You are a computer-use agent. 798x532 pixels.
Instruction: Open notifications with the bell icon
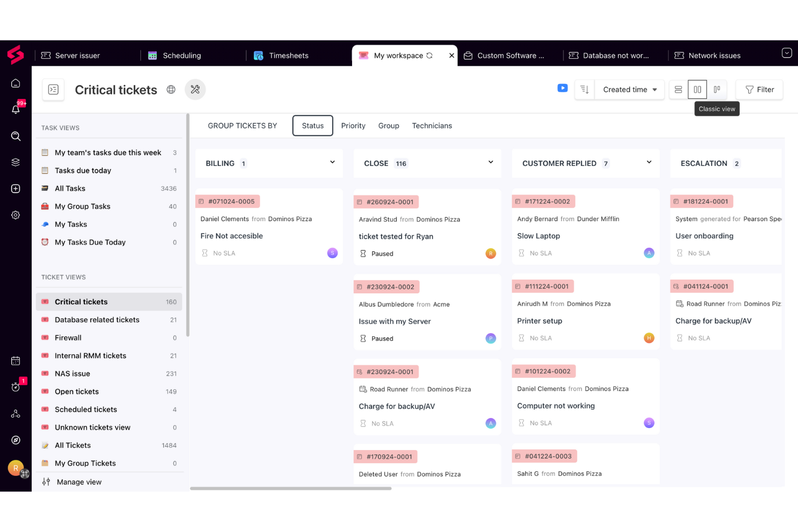[x=16, y=109]
